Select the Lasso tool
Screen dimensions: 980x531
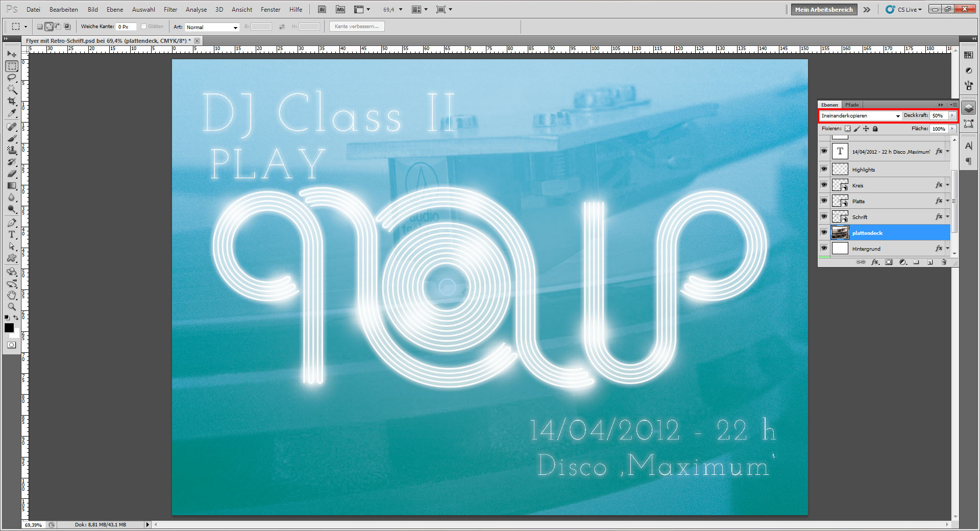[12, 78]
